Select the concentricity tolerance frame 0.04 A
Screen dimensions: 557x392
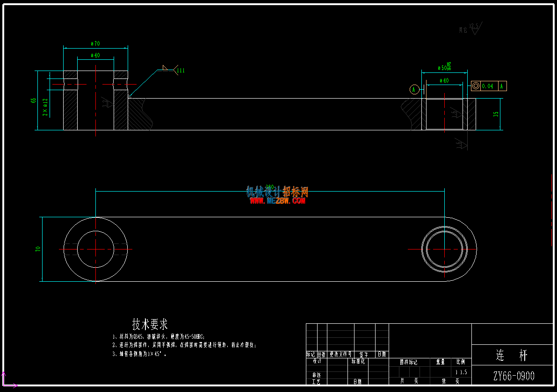[x=489, y=86]
